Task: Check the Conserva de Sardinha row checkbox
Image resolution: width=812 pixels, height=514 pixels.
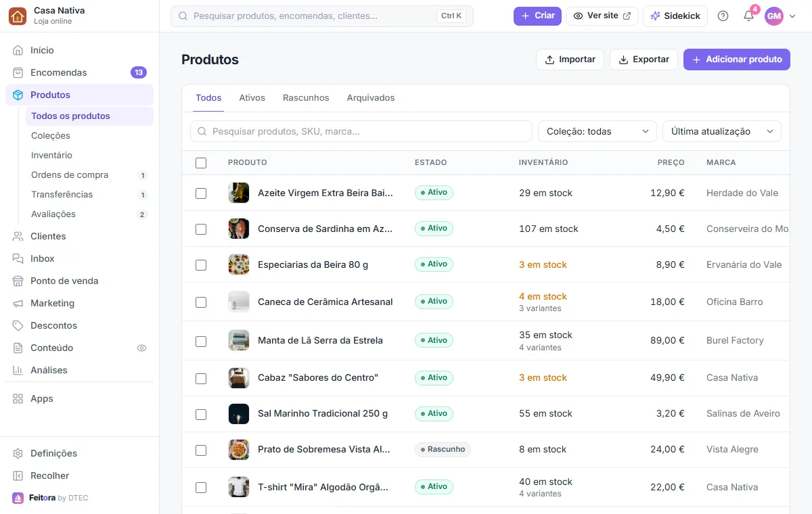Action: tap(201, 229)
